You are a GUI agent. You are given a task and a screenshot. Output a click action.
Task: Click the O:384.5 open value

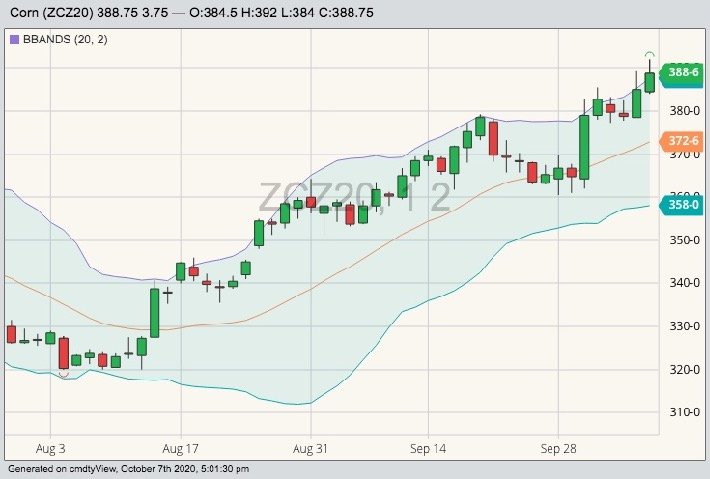pyautogui.click(x=213, y=13)
